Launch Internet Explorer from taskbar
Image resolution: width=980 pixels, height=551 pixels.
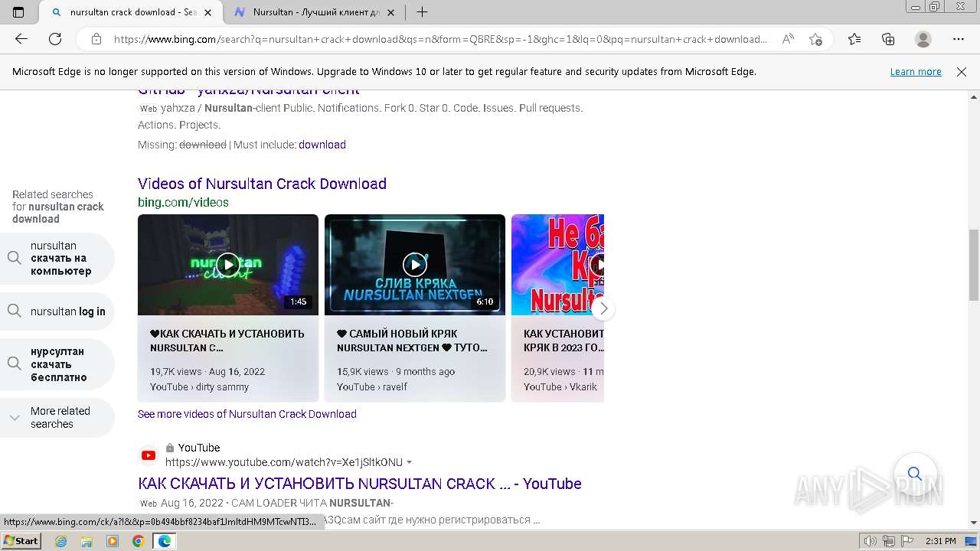(x=60, y=541)
